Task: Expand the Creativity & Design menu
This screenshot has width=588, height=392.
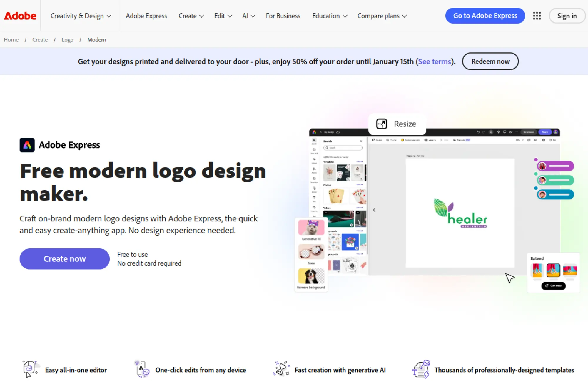Action: pos(80,16)
